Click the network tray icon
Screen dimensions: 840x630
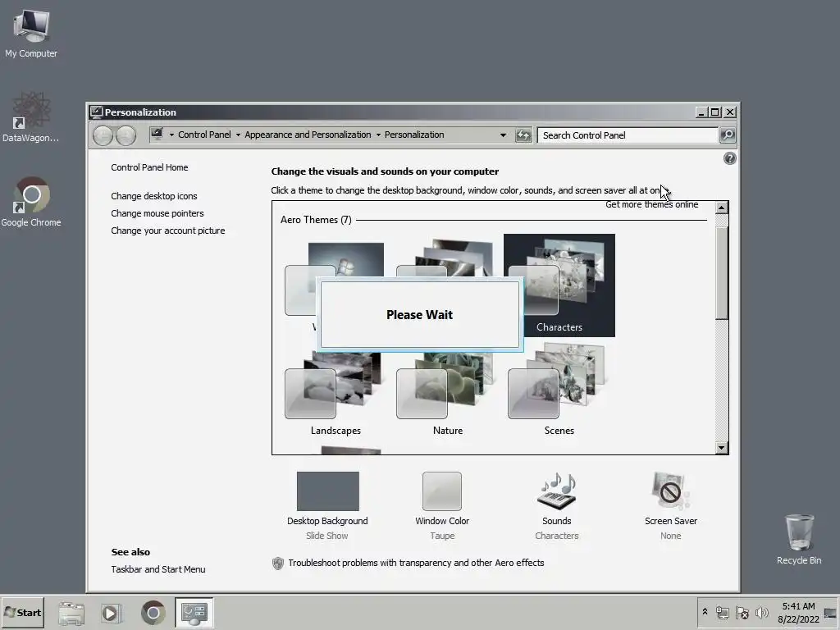[x=723, y=613]
